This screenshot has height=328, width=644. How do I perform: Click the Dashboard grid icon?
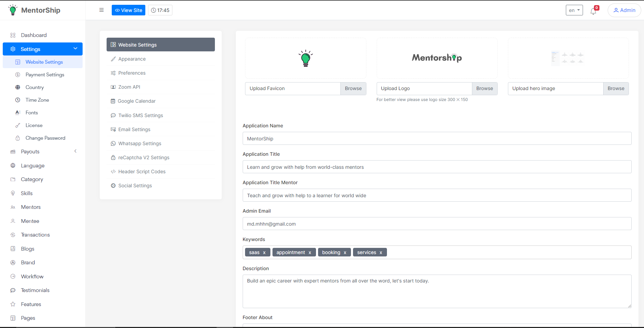(13, 35)
